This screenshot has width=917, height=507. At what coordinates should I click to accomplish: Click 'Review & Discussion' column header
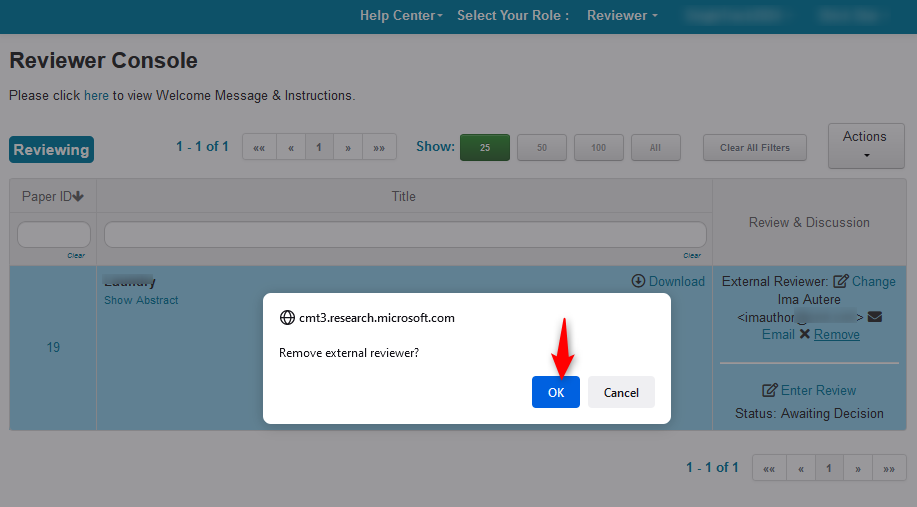tap(809, 222)
